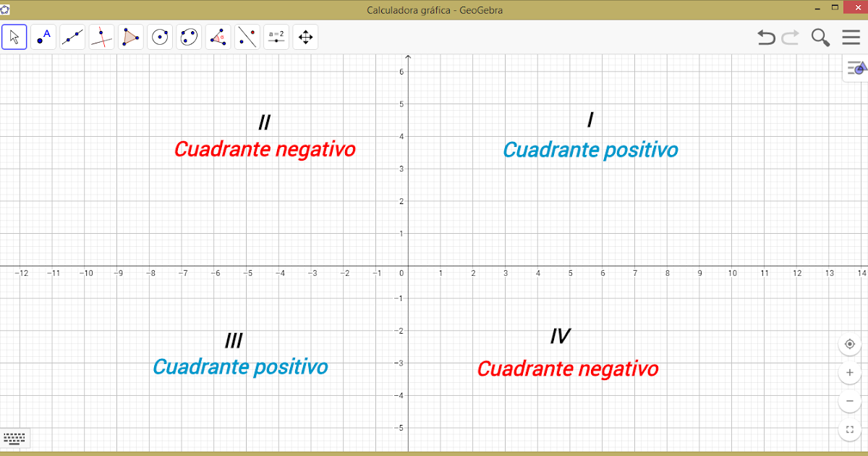Screen dimensions: 868x456
Task: Click Zoom In on the graphics view
Action: (x=849, y=372)
